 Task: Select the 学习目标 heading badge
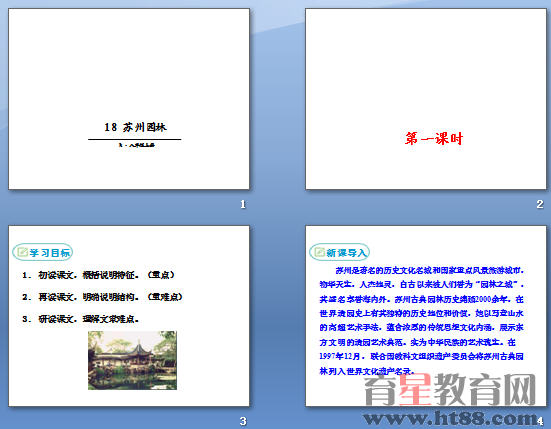tap(43, 252)
